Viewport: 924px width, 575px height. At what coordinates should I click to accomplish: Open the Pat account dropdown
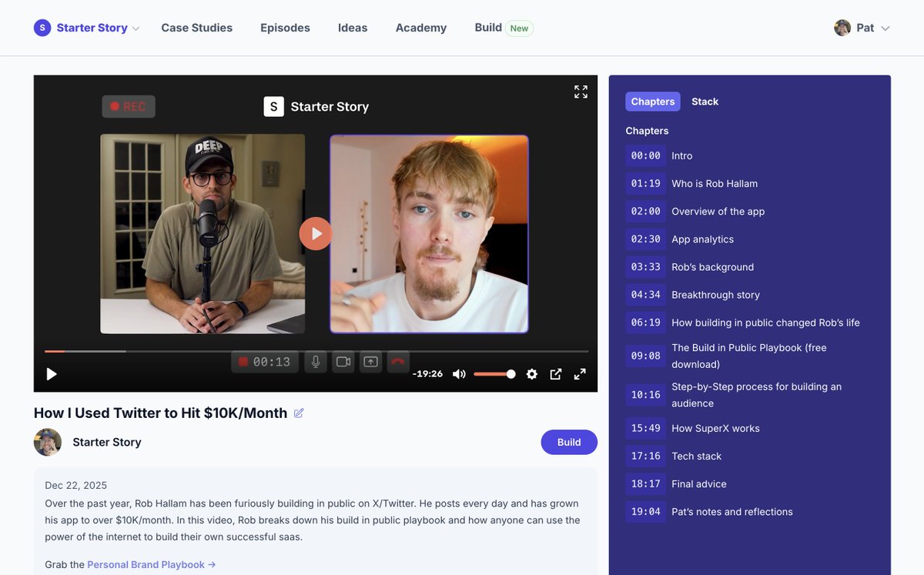click(x=862, y=27)
